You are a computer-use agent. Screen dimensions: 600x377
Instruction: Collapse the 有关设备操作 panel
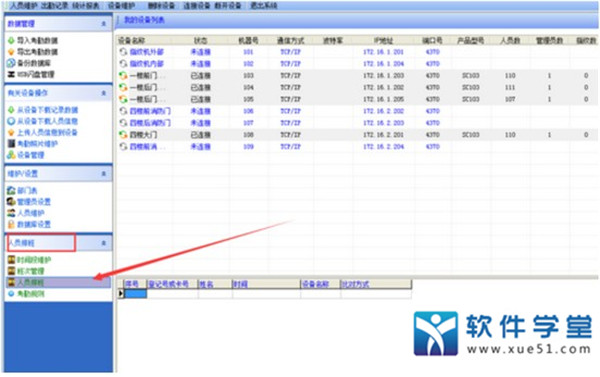coord(104,93)
